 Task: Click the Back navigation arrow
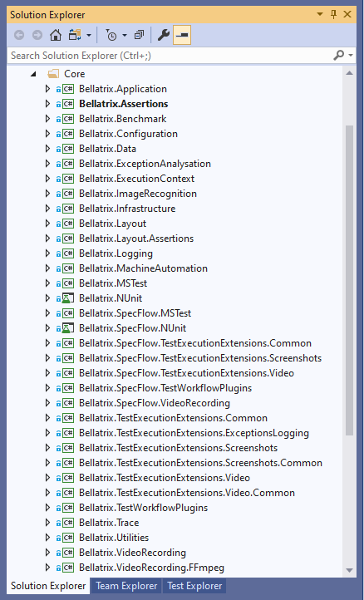pos(19,35)
